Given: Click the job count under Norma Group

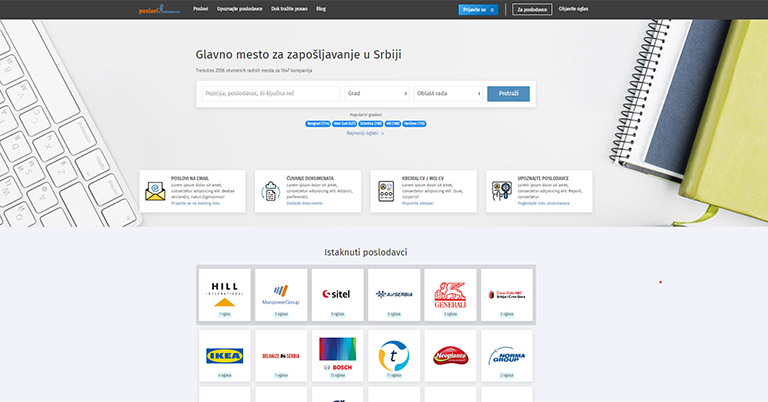Looking at the screenshot, I should [x=506, y=376].
